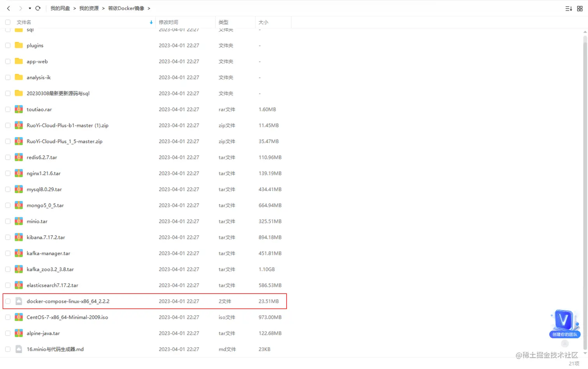Click the alpine-java.tar archive icon
The width and height of the screenshot is (588, 369).
click(19, 333)
